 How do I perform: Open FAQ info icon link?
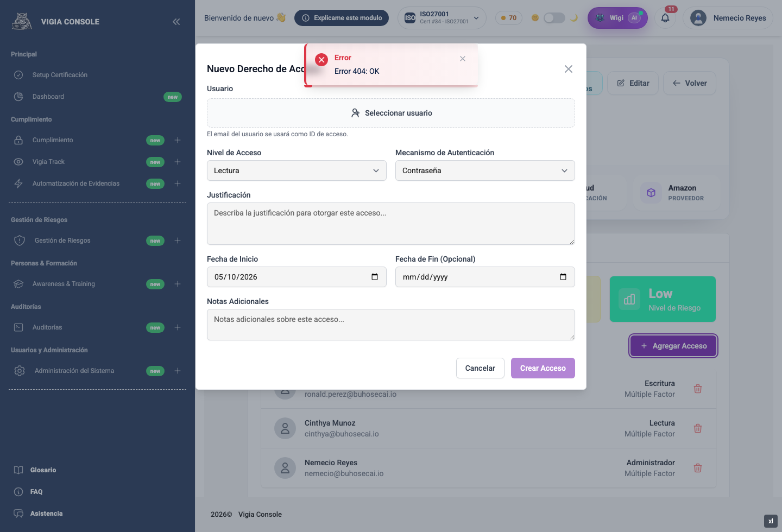pos(18,492)
